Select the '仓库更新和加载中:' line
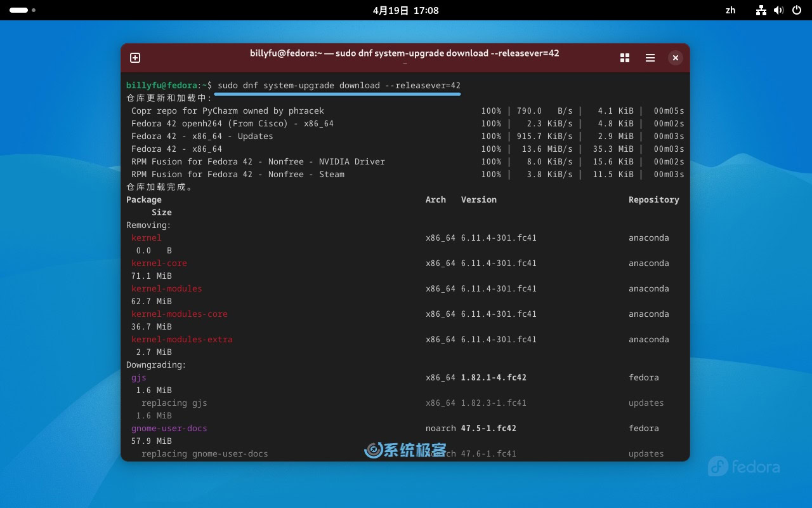This screenshot has width=812, height=508. coord(169,98)
